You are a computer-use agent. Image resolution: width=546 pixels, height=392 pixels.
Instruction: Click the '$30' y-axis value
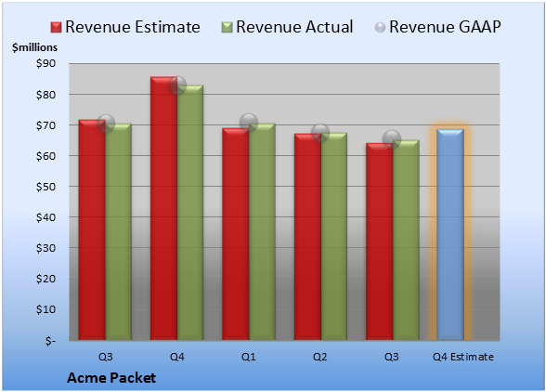[45, 248]
